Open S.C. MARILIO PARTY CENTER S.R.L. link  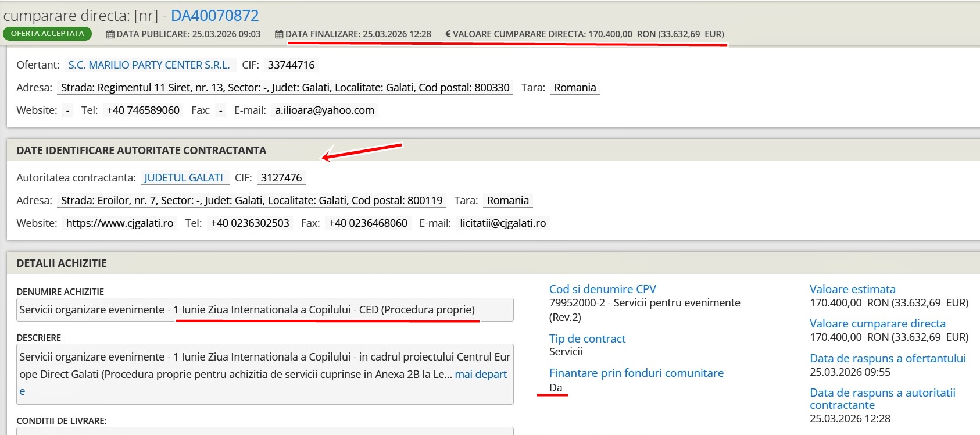149,65
